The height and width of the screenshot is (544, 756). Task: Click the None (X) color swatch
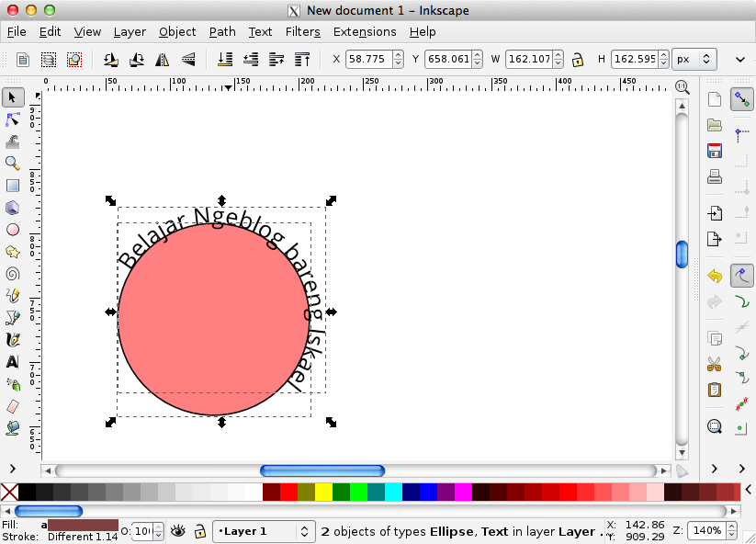[x=9, y=492]
